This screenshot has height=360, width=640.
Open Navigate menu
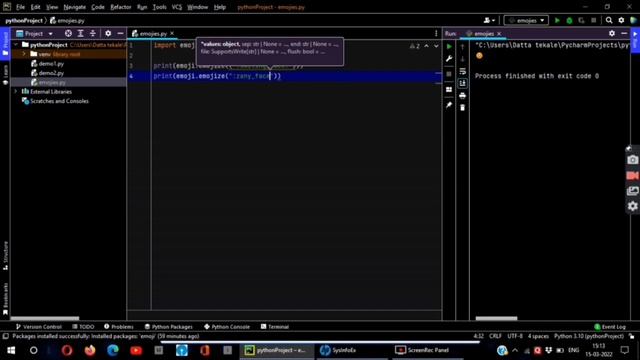(74, 7)
